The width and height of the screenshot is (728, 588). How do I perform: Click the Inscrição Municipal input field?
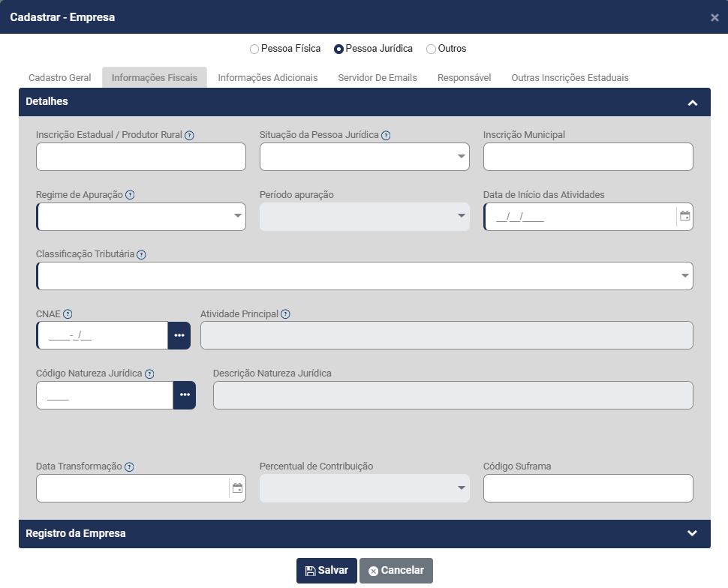coord(588,157)
